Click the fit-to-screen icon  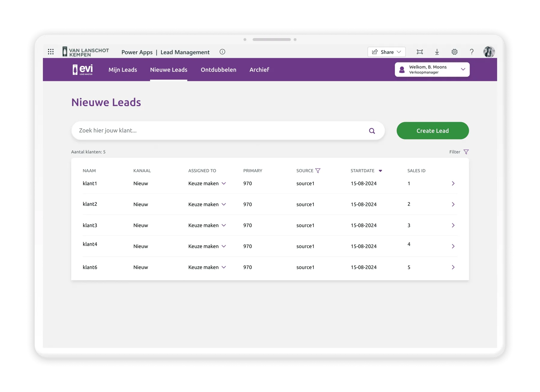point(420,52)
